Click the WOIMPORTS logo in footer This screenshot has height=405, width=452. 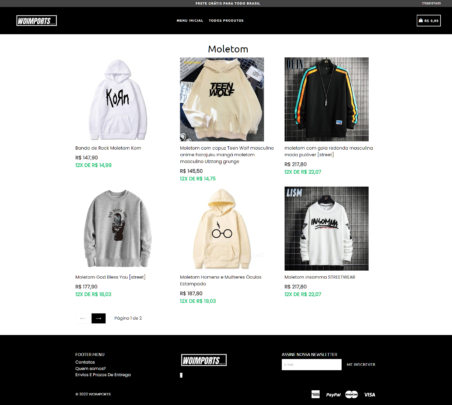click(x=204, y=360)
